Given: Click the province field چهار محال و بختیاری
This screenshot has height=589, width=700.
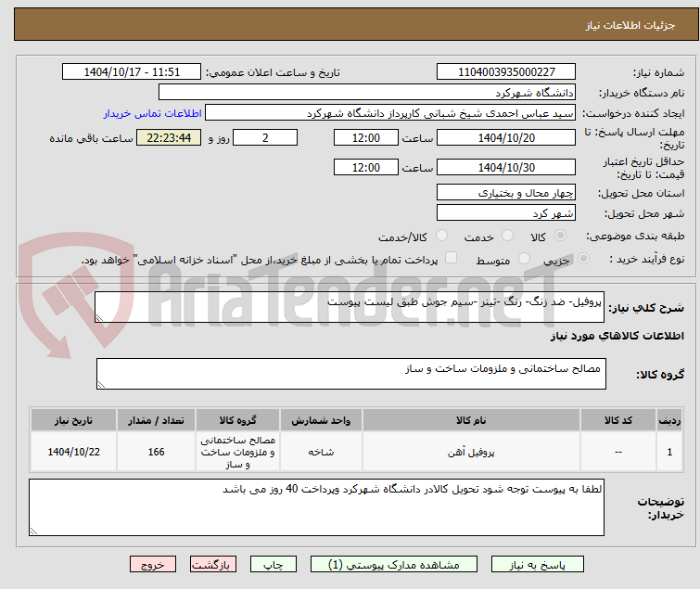Looking at the screenshot, I should (x=506, y=192).
